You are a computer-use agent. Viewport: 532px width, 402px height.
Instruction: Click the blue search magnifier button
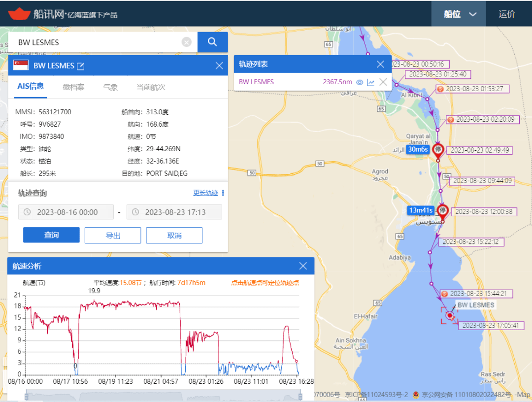[x=212, y=42]
